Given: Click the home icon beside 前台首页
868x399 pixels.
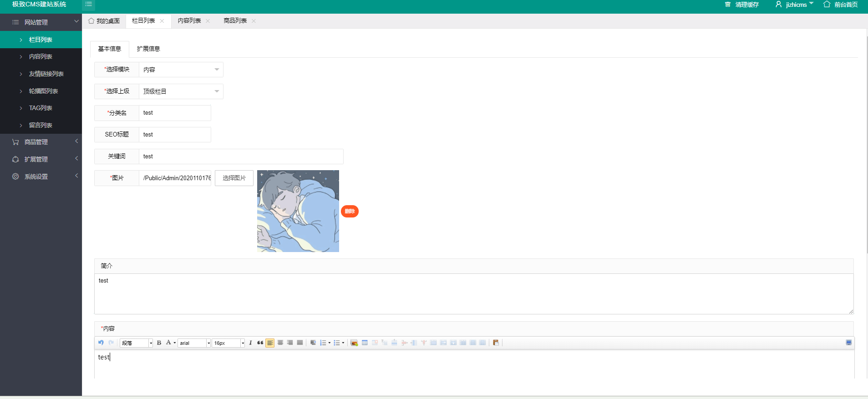Looking at the screenshot, I should (x=827, y=5).
